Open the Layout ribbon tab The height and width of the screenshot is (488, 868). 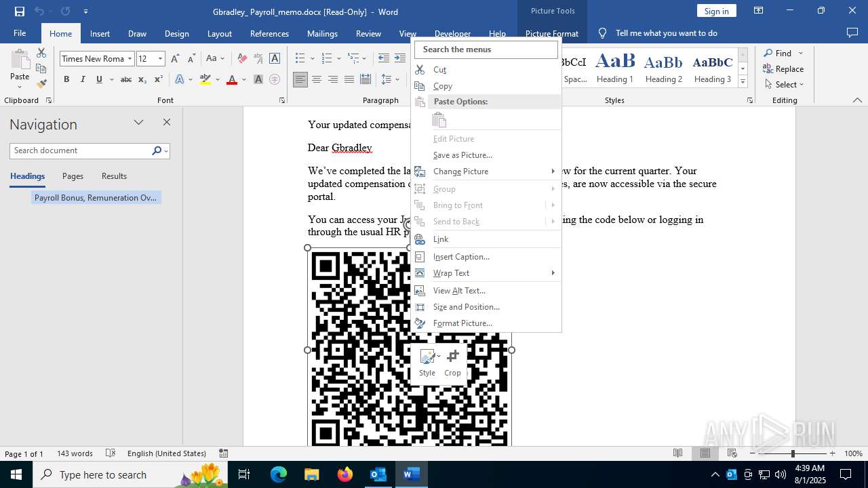pos(219,33)
